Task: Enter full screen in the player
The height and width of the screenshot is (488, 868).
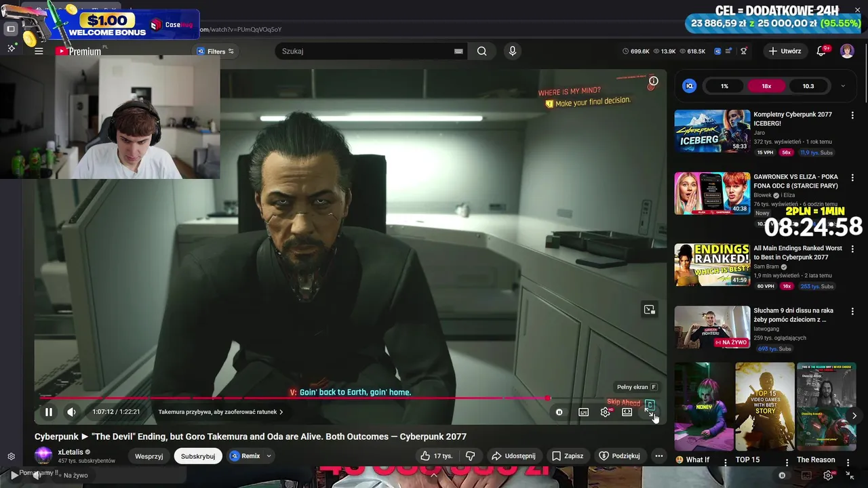Action: (650, 411)
